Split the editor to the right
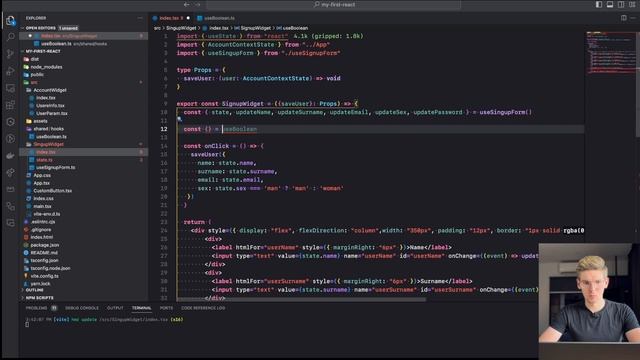 coord(623,18)
